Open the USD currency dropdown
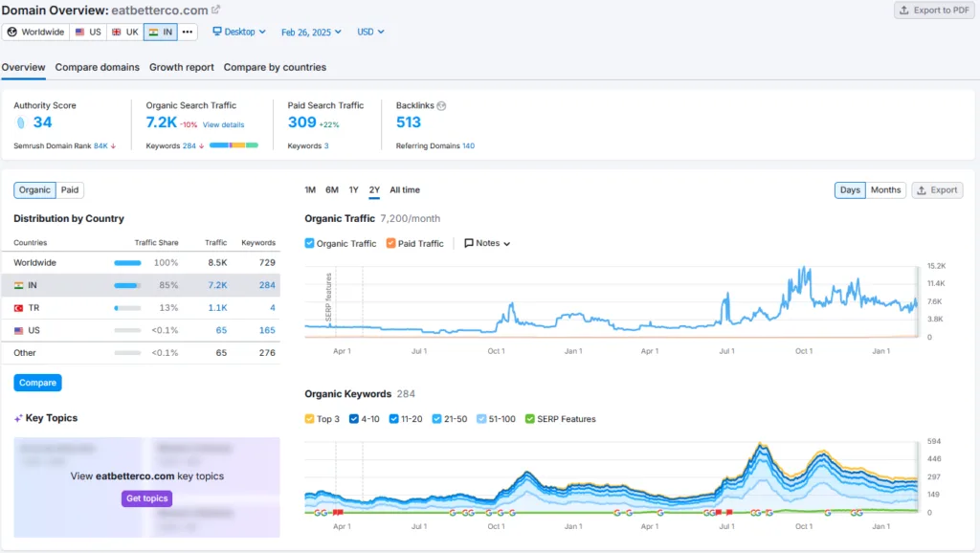 click(370, 32)
